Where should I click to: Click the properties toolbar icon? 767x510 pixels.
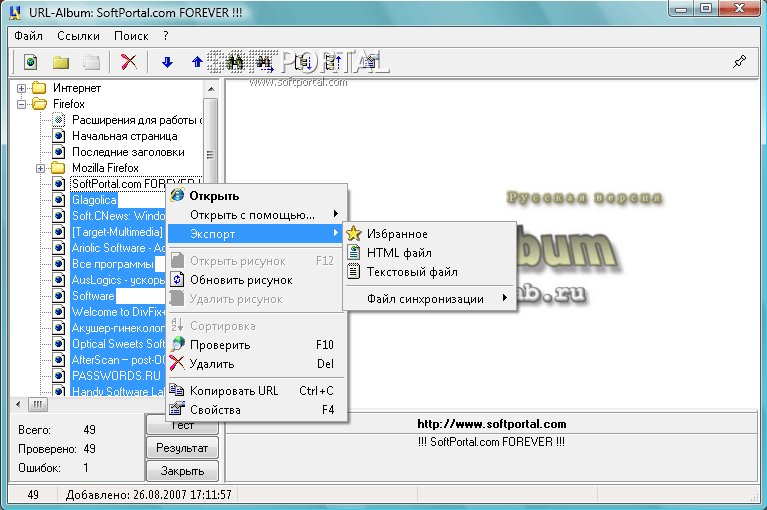coord(371,62)
